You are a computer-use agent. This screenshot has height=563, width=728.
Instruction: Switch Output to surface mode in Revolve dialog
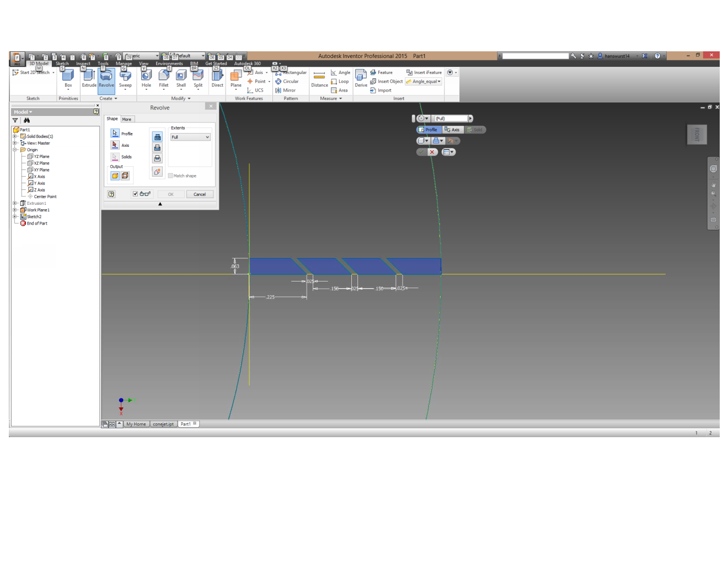[125, 175]
